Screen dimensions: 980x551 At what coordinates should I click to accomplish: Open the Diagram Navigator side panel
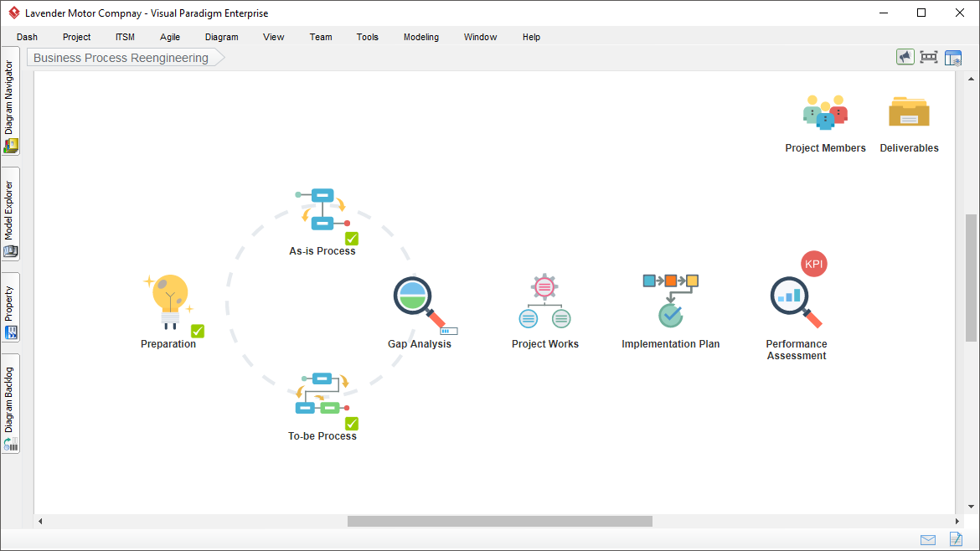coord(11,101)
